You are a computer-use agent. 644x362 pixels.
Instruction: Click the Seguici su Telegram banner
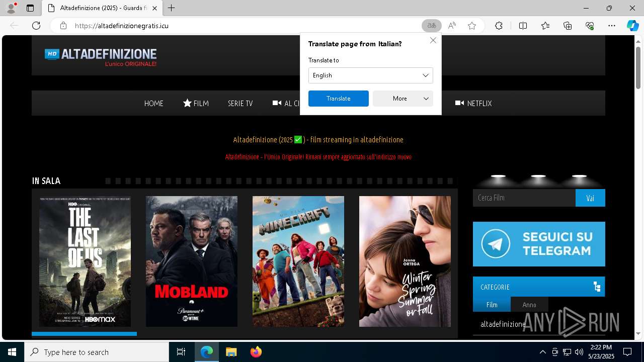539,244
